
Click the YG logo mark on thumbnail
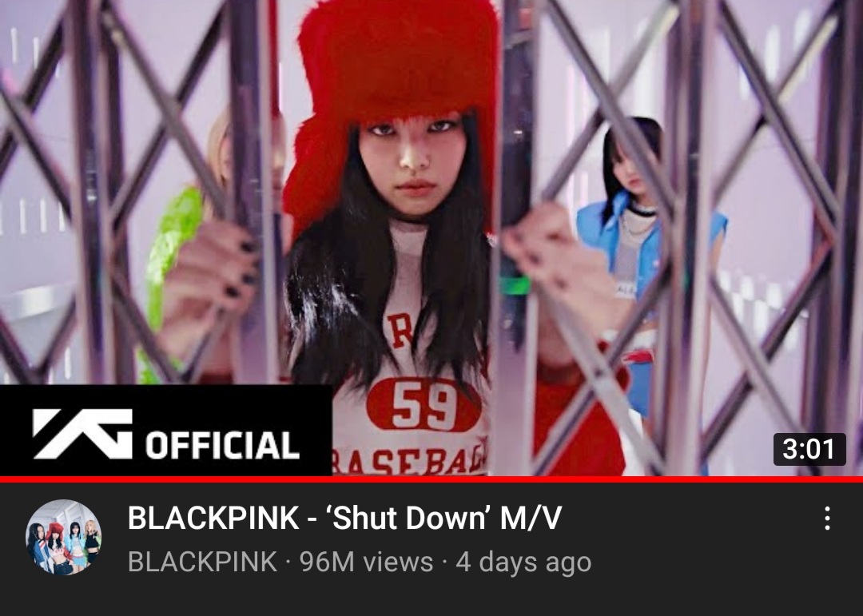click(82, 433)
